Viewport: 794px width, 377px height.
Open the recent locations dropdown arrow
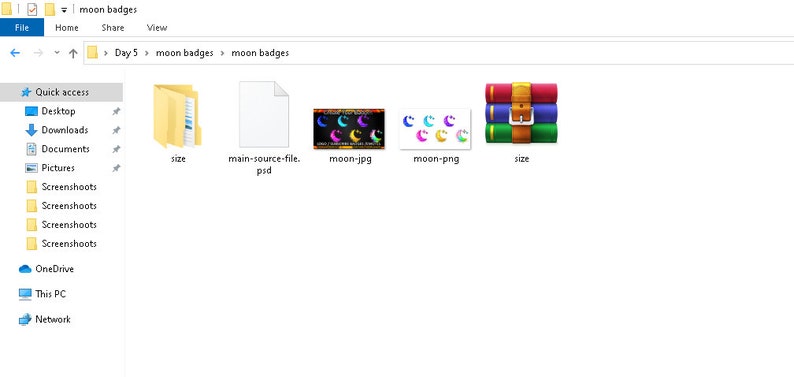(57, 53)
